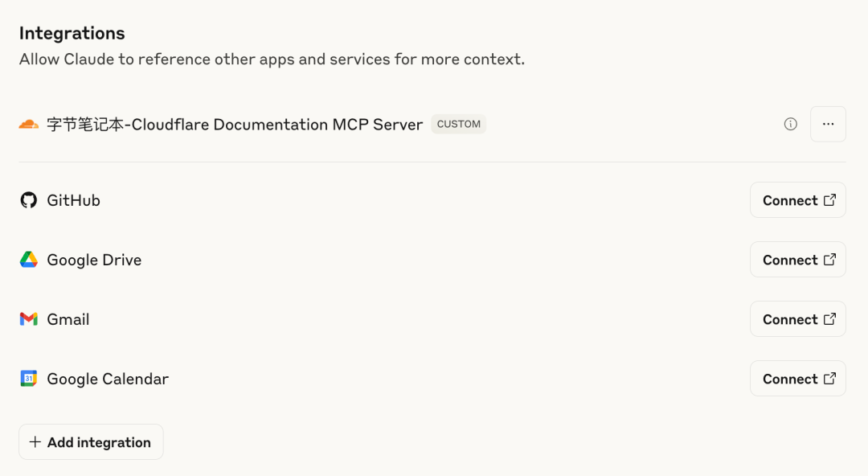
Task: Click Connect next to Gmail
Action: pyautogui.click(x=797, y=318)
